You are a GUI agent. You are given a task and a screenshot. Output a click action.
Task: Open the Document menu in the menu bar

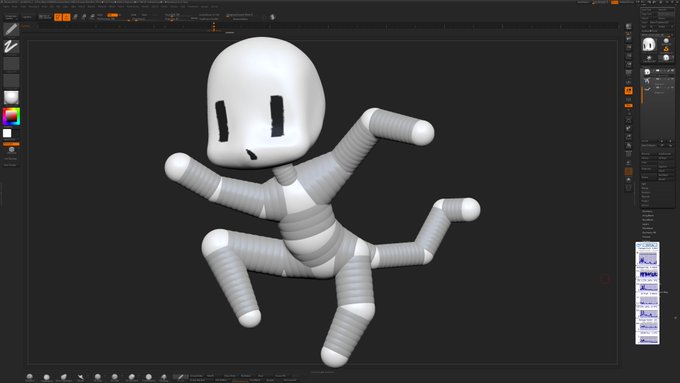click(x=33, y=7)
